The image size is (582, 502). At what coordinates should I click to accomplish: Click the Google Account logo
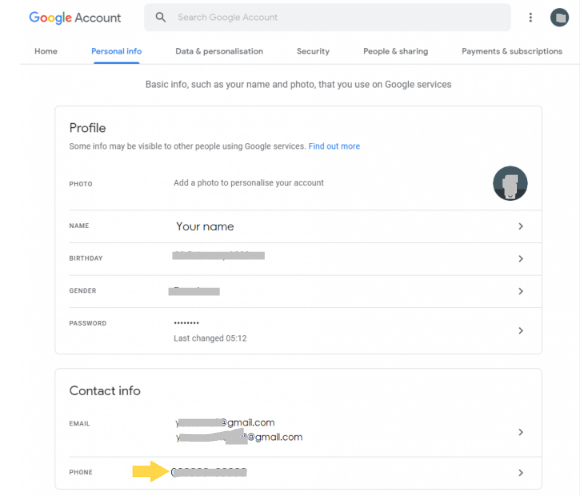(x=75, y=17)
